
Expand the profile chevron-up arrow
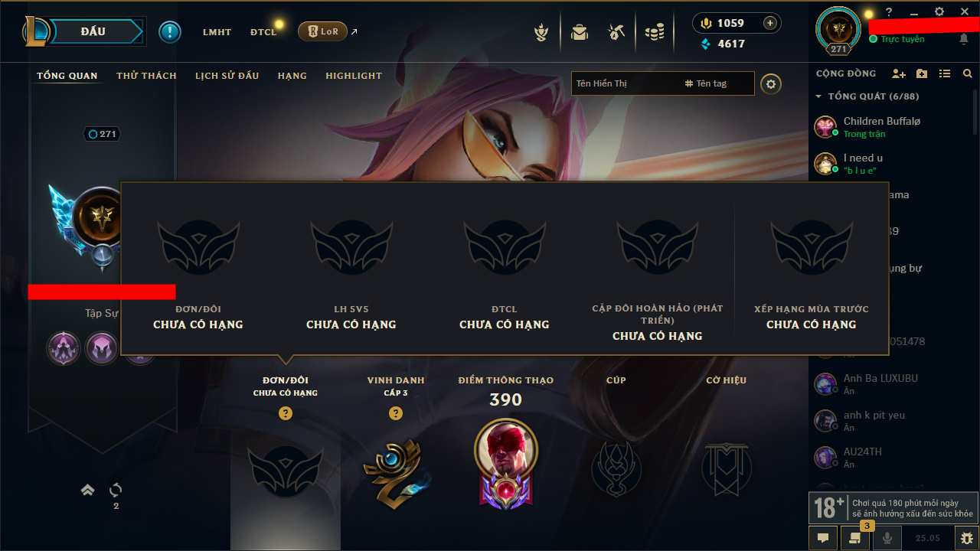coord(88,490)
